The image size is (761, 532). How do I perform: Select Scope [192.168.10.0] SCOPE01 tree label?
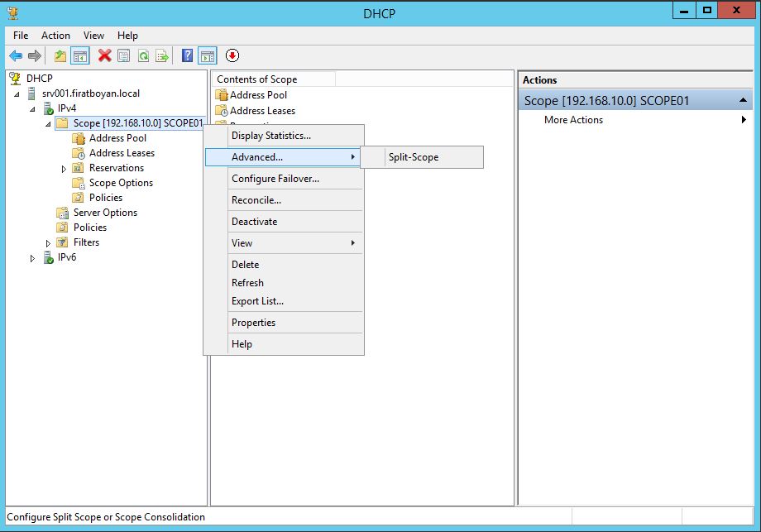point(138,123)
